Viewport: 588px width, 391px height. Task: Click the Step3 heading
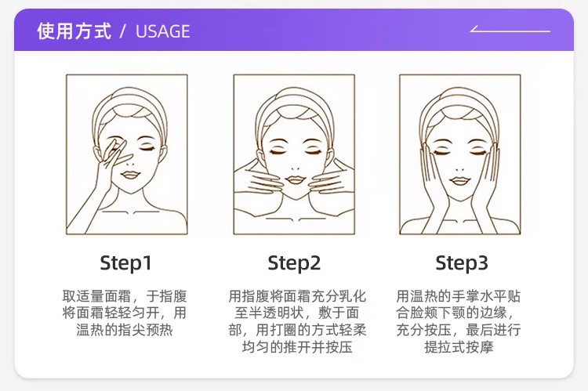[462, 262]
